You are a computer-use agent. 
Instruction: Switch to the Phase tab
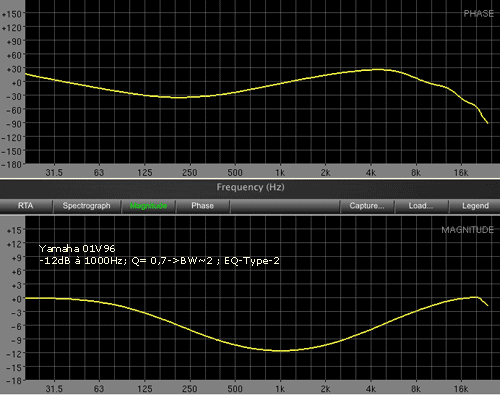point(202,206)
